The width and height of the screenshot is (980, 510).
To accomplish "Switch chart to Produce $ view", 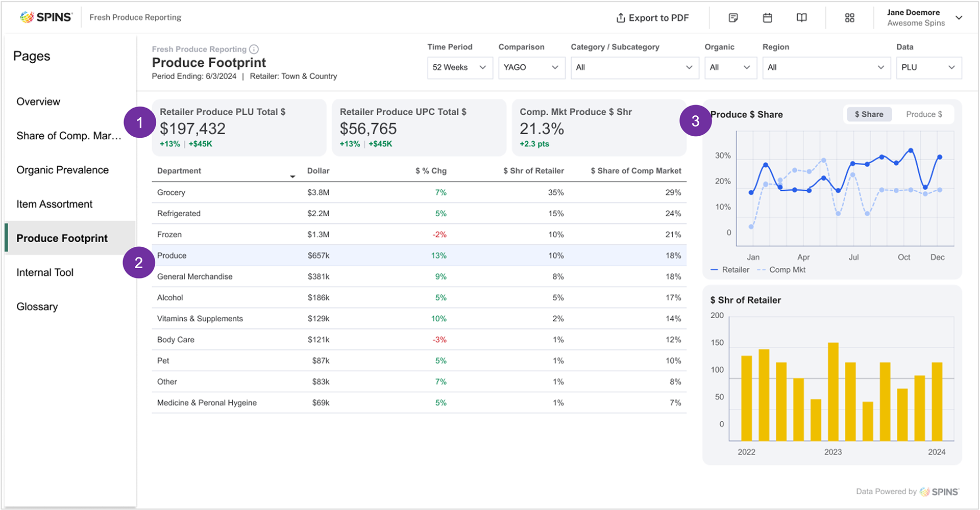I will [x=924, y=114].
